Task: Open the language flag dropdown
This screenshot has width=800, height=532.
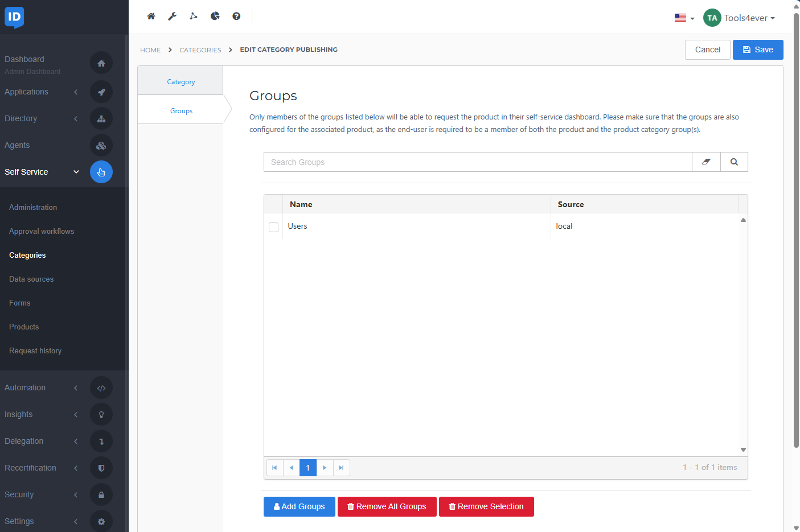Action: tap(684, 18)
